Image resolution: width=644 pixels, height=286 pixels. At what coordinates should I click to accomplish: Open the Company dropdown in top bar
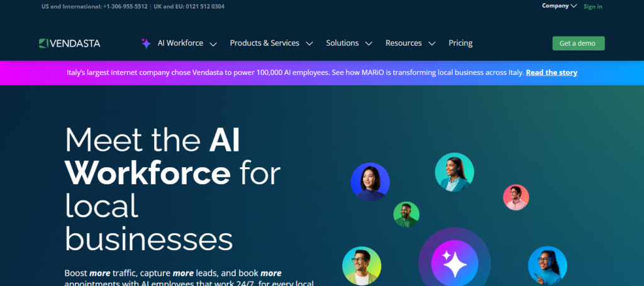coord(559,6)
